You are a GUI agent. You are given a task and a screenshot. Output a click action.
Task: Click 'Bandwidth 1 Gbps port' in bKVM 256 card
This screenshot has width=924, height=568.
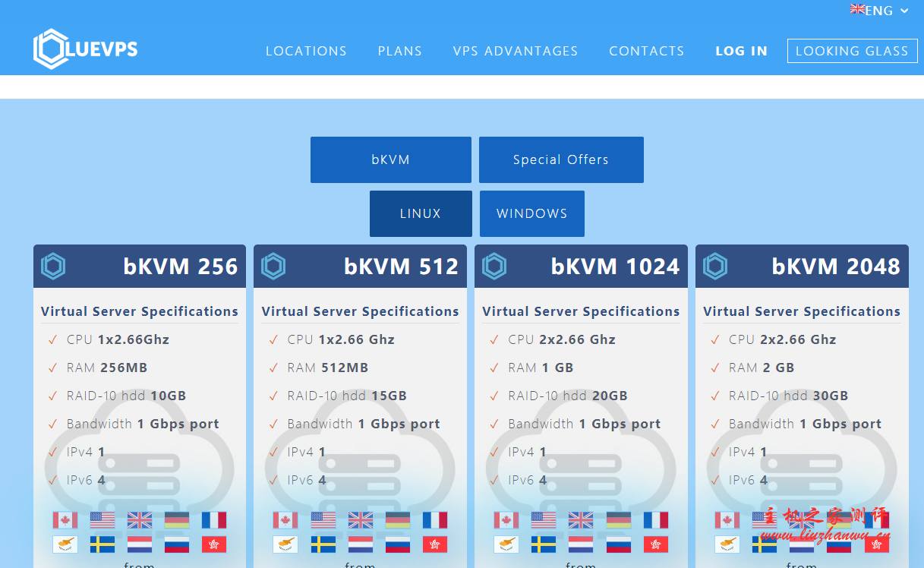click(143, 424)
